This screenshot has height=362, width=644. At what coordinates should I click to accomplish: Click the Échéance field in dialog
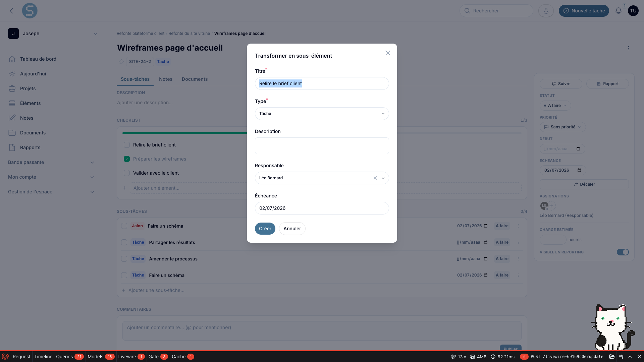tap(322, 208)
